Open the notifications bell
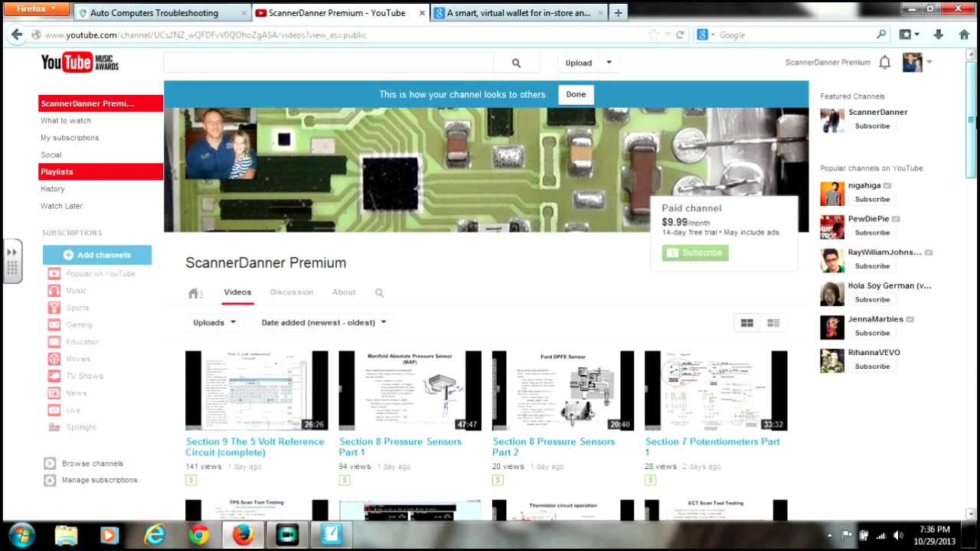This screenshot has width=980, height=551. click(884, 63)
